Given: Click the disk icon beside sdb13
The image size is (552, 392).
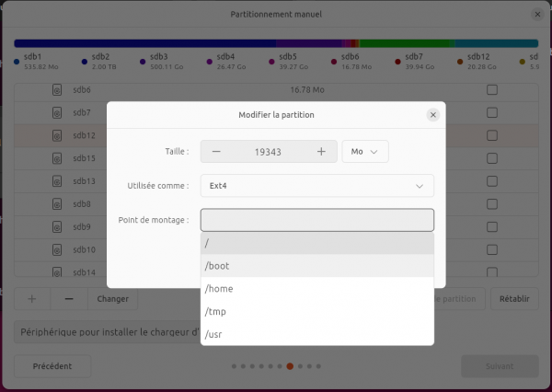Looking at the screenshot, I should click(57, 181).
